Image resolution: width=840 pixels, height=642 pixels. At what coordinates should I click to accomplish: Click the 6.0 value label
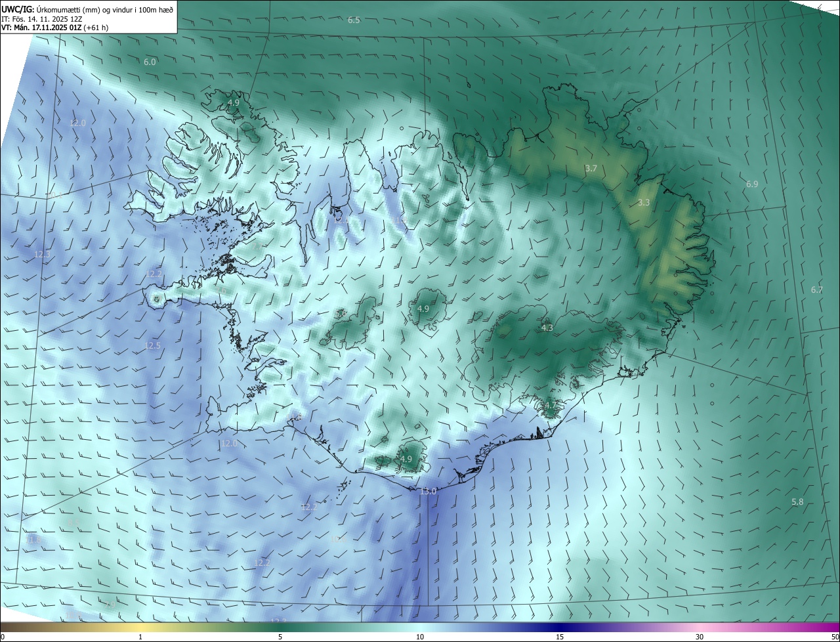(x=150, y=62)
